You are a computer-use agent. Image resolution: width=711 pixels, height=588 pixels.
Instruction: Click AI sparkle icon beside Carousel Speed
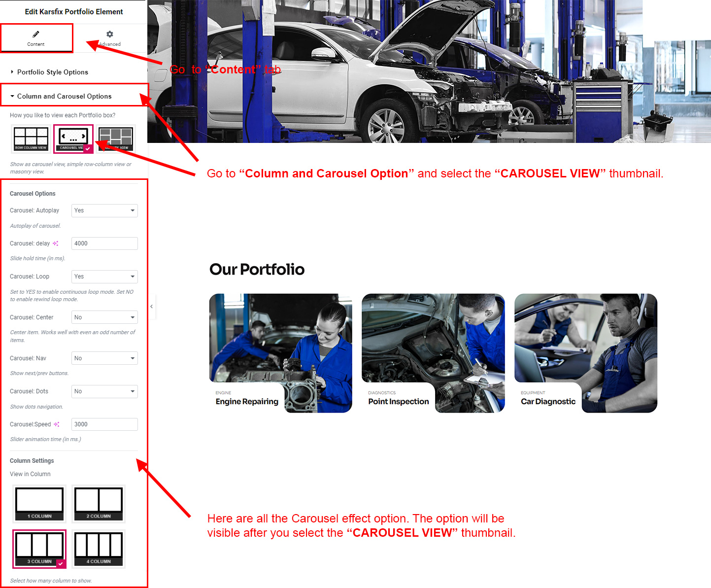[57, 424]
